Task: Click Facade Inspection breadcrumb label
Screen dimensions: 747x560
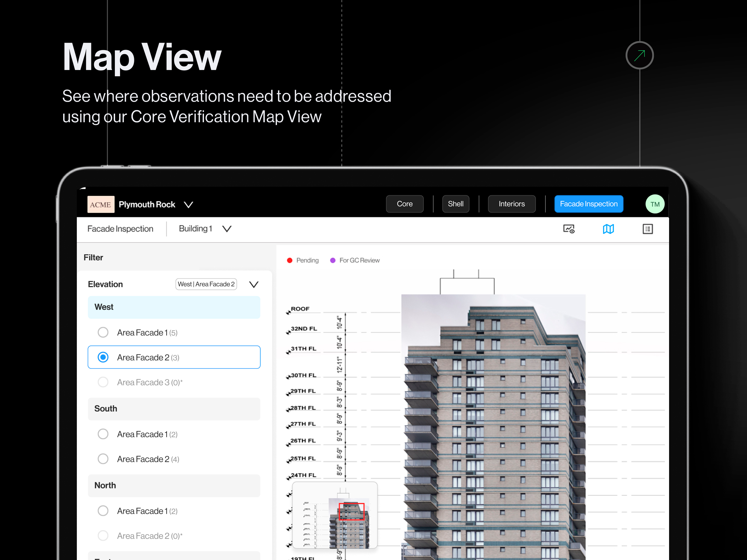Action: pos(120,229)
